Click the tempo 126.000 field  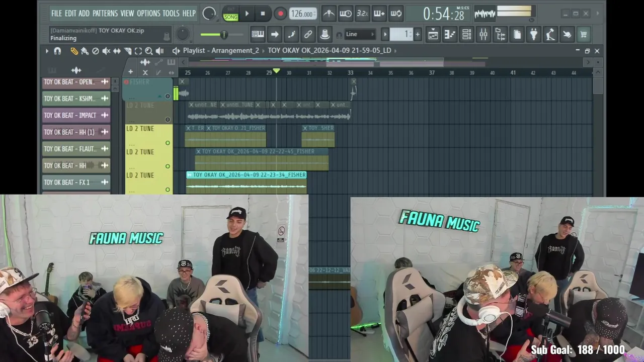tap(303, 14)
